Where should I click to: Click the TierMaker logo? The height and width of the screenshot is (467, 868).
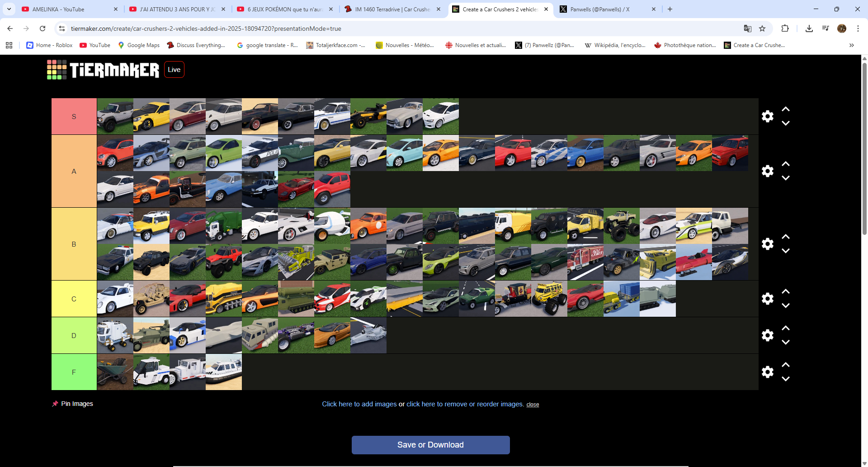tap(103, 70)
